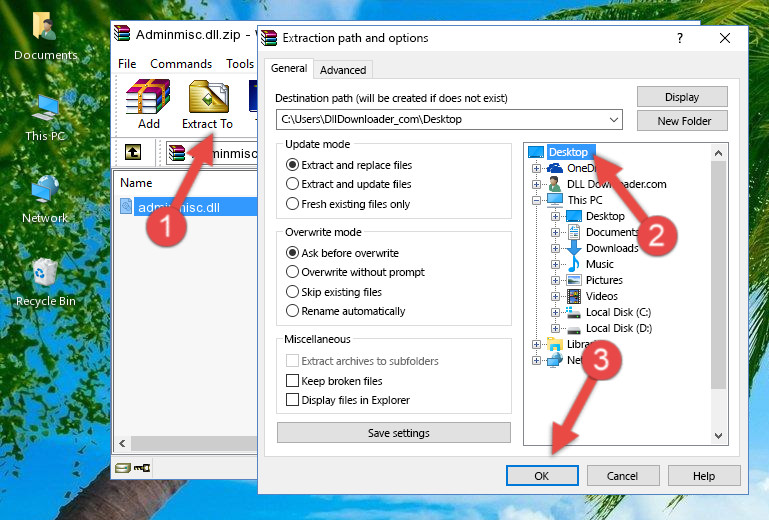
Task: Click the key password icon in status bar
Action: point(142,468)
